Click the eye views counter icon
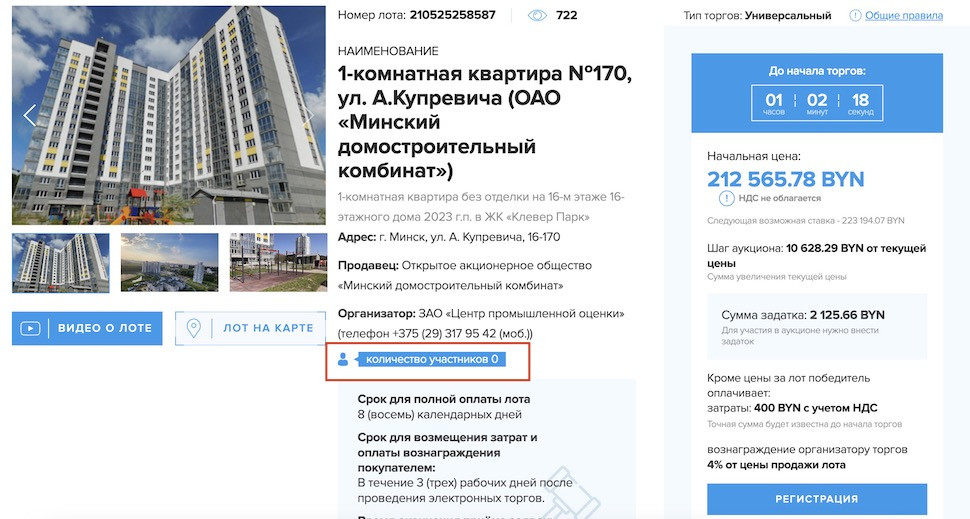This screenshot has width=970, height=519. pyautogui.click(x=537, y=15)
